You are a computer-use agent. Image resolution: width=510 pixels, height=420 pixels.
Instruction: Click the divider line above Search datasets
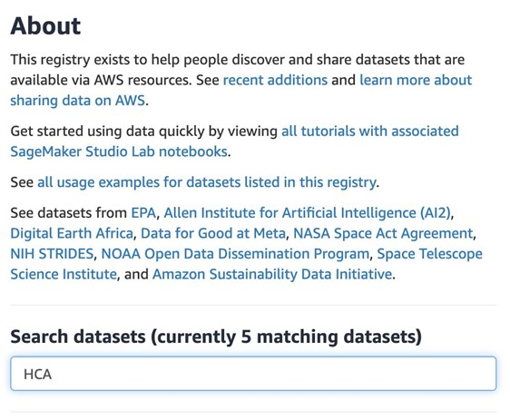[x=253, y=305]
